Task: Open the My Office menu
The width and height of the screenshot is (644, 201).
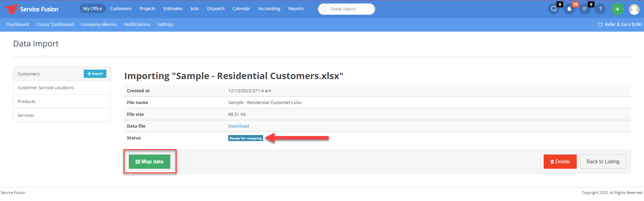Action: 93,9
